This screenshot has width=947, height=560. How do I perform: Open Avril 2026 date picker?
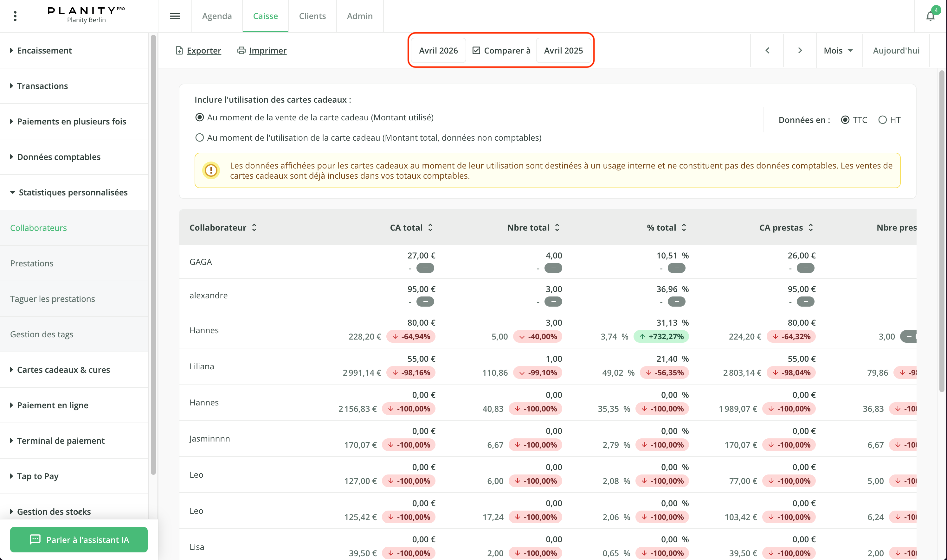(x=438, y=51)
